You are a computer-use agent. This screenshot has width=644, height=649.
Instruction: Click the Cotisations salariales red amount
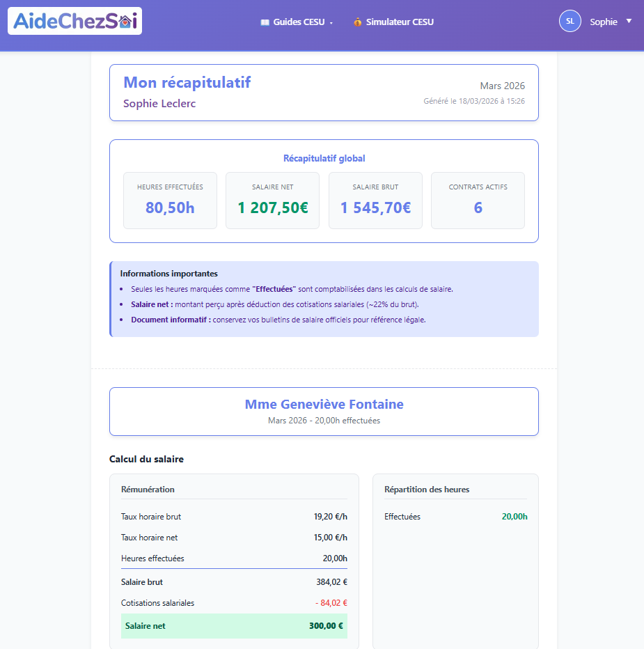tap(331, 603)
